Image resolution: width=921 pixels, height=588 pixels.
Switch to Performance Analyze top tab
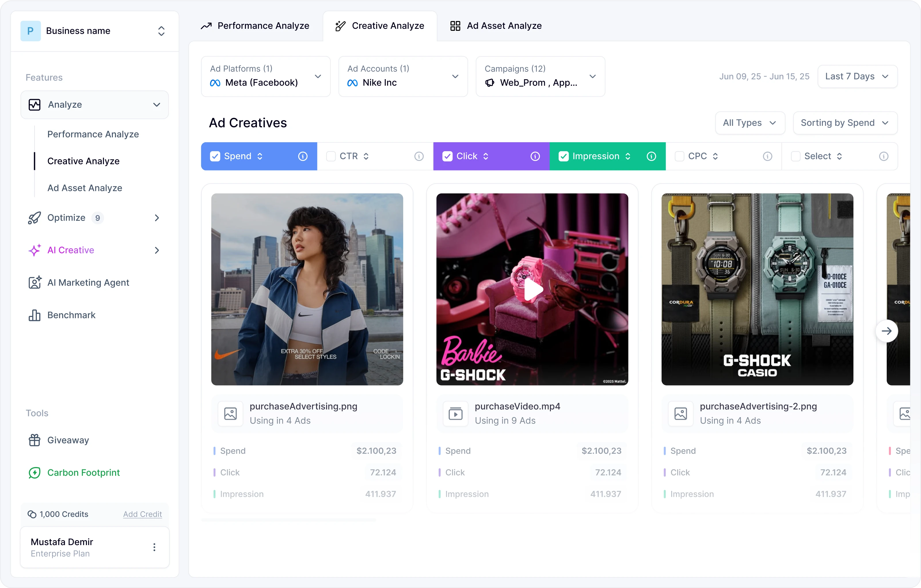click(255, 26)
